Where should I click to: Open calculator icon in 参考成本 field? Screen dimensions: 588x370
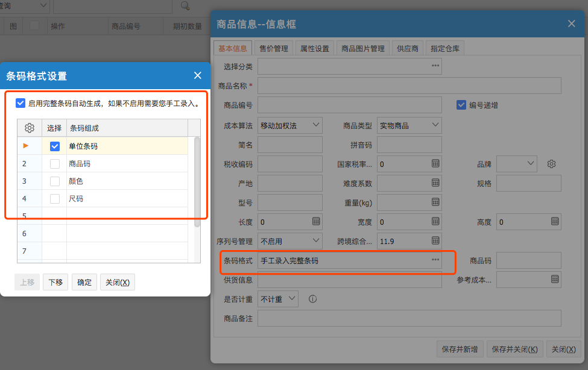coord(554,280)
